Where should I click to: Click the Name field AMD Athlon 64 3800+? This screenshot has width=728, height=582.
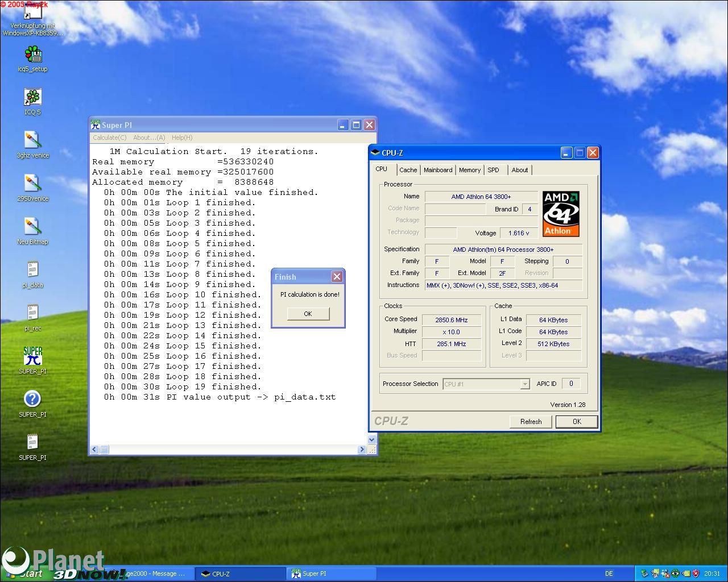[481, 197]
